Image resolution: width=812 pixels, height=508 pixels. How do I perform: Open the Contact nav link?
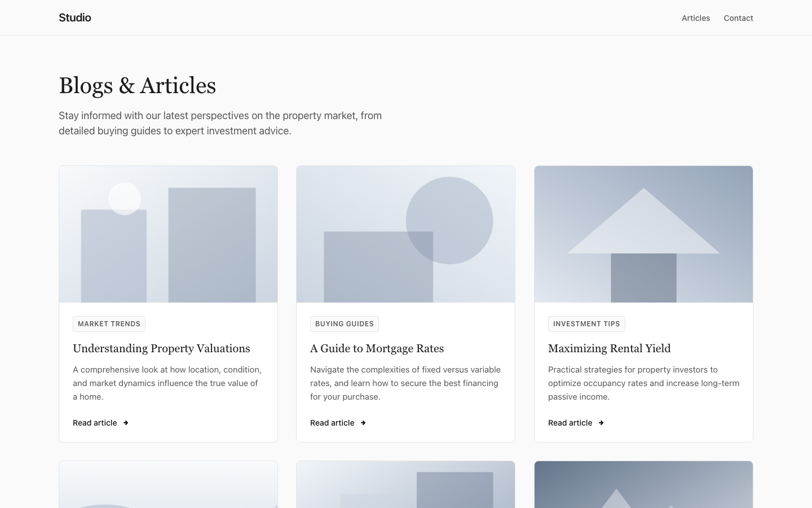tap(739, 18)
